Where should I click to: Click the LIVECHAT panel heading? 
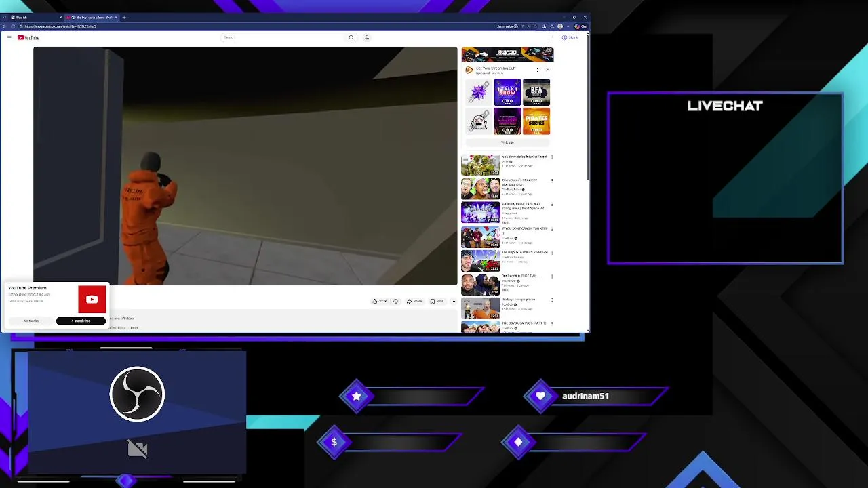[x=725, y=106]
